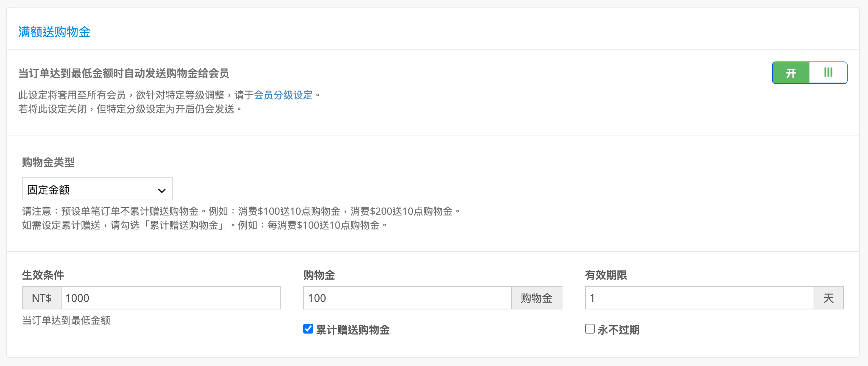Open the 购物金类型 dropdown

click(x=97, y=189)
